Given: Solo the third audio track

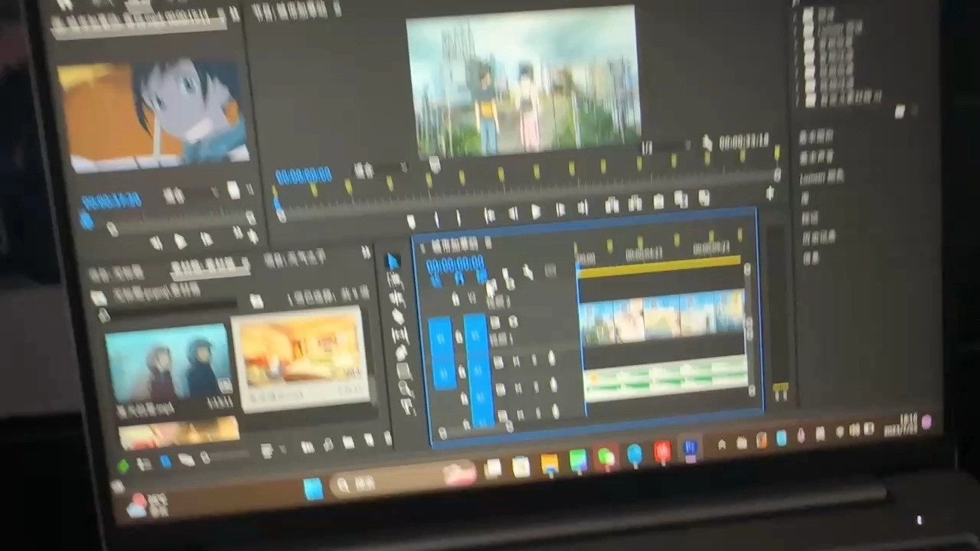Looking at the screenshot, I should 539,412.
